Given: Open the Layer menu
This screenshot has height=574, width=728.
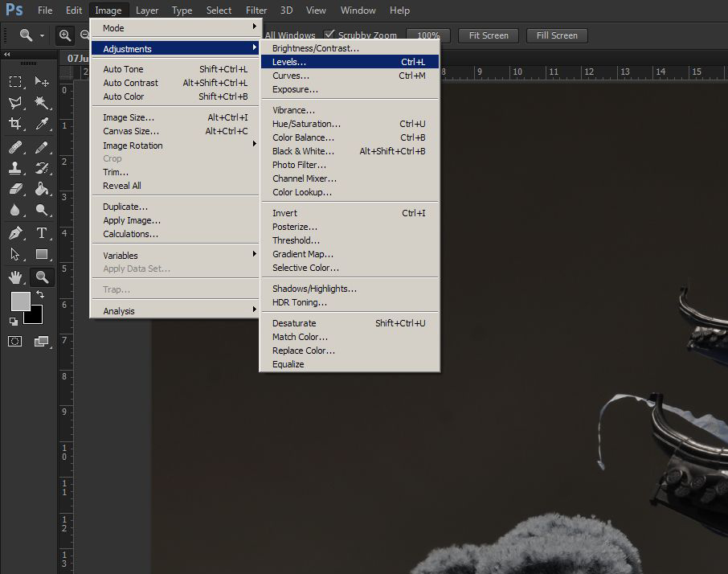Looking at the screenshot, I should click(147, 10).
